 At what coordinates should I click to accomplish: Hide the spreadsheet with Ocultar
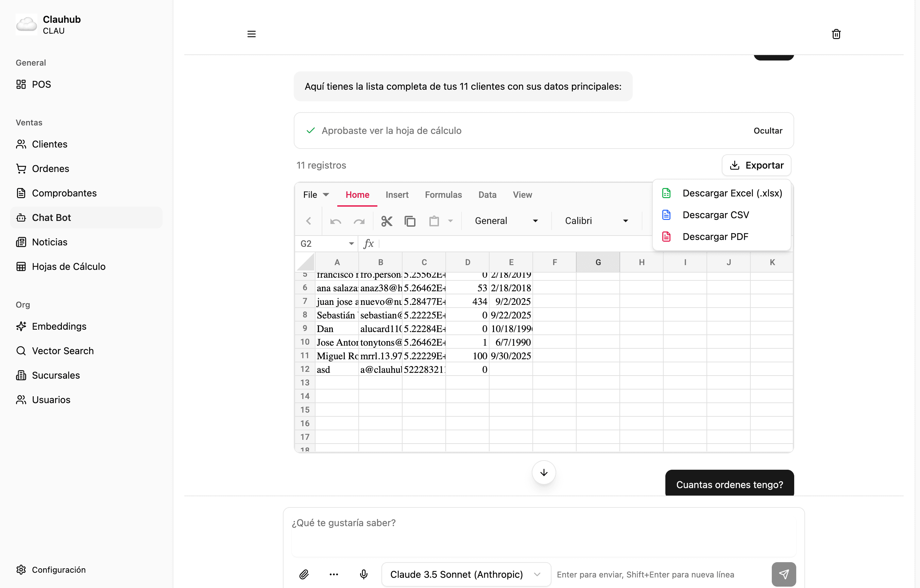pos(768,131)
